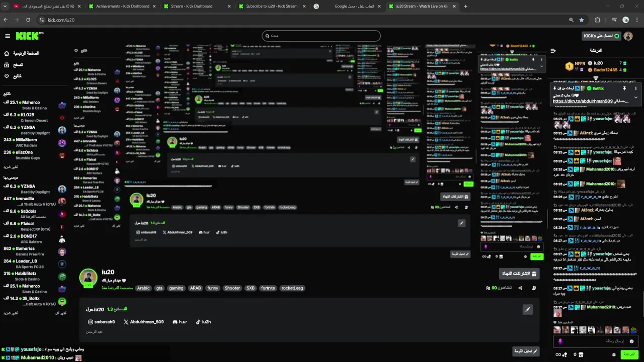Go to the home page sidebar item

tap(22, 53)
